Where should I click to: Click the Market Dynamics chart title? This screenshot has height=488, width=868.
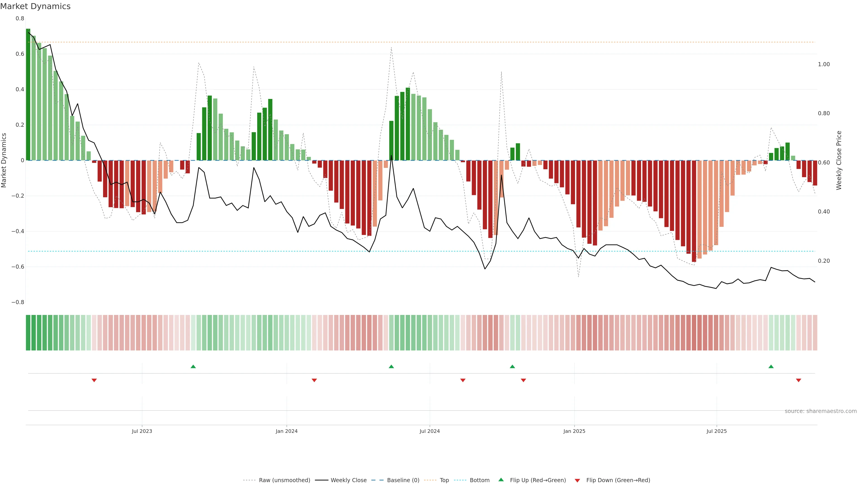[x=35, y=6]
